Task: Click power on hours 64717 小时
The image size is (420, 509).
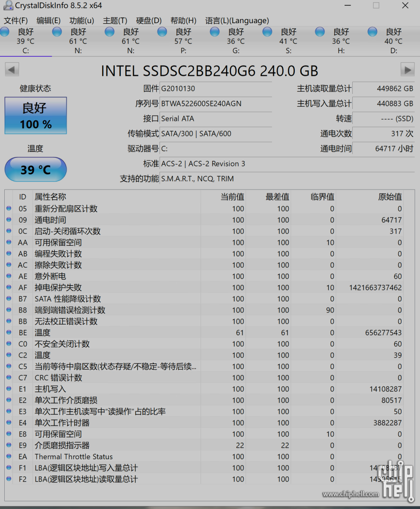Action: (x=383, y=149)
